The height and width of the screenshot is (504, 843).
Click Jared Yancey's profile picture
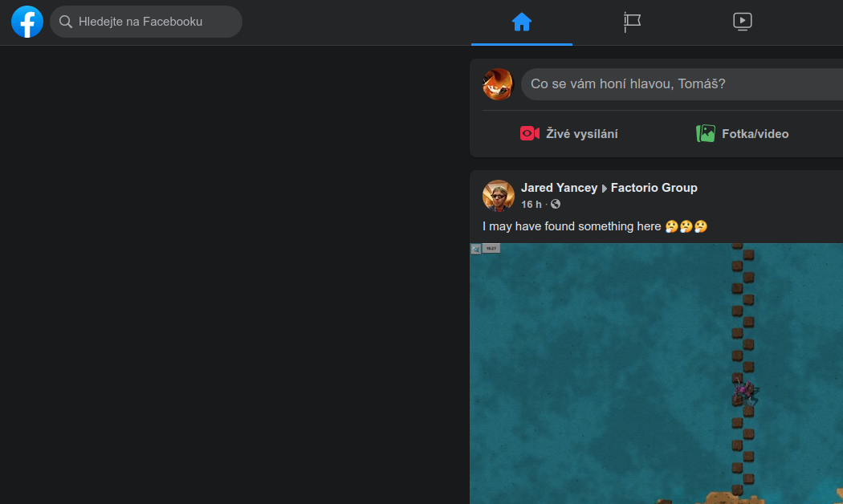tap(499, 196)
